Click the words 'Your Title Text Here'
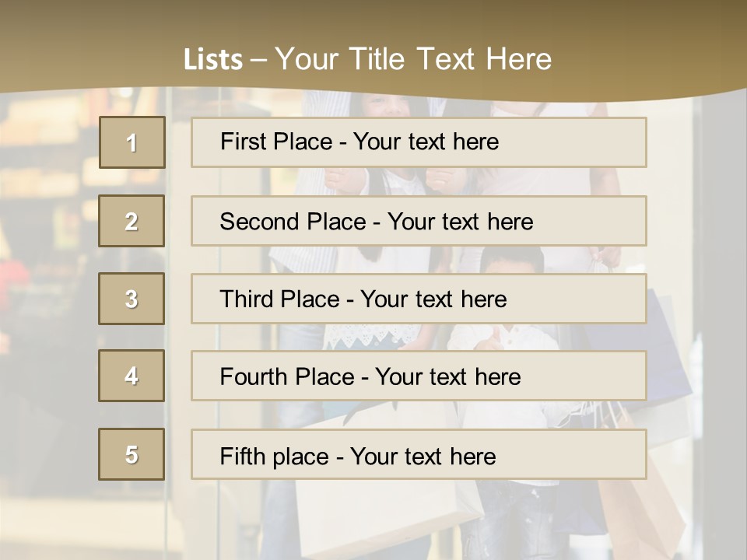 pos(413,59)
